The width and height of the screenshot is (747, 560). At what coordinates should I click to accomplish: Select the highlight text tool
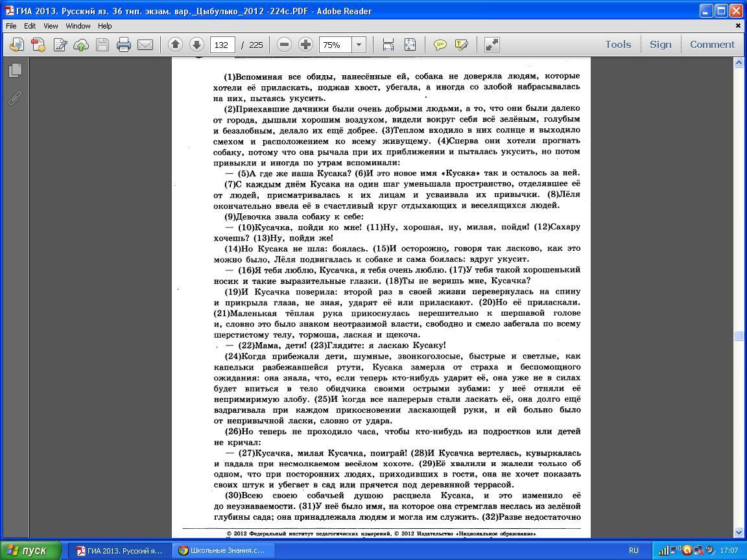tap(462, 45)
